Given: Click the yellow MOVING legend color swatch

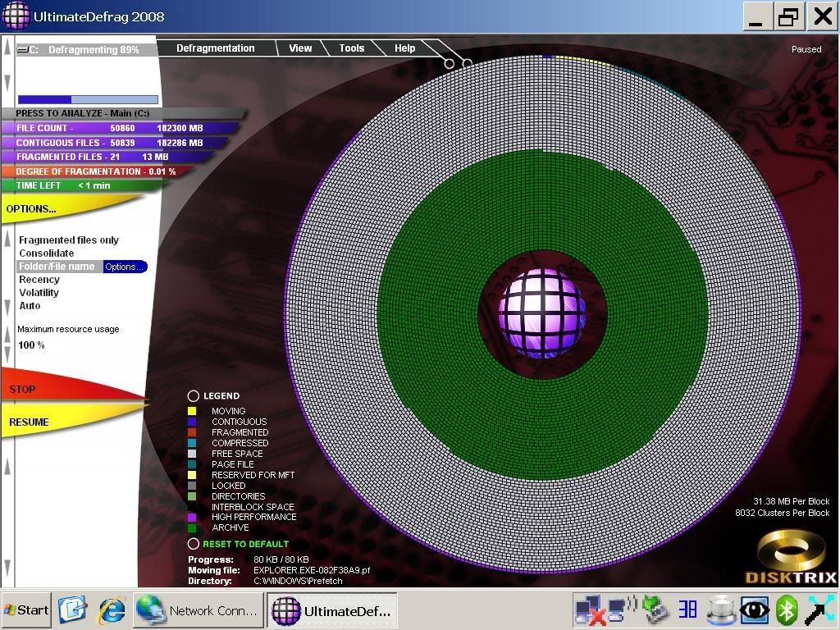Looking at the screenshot, I should (x=192, y=411).
